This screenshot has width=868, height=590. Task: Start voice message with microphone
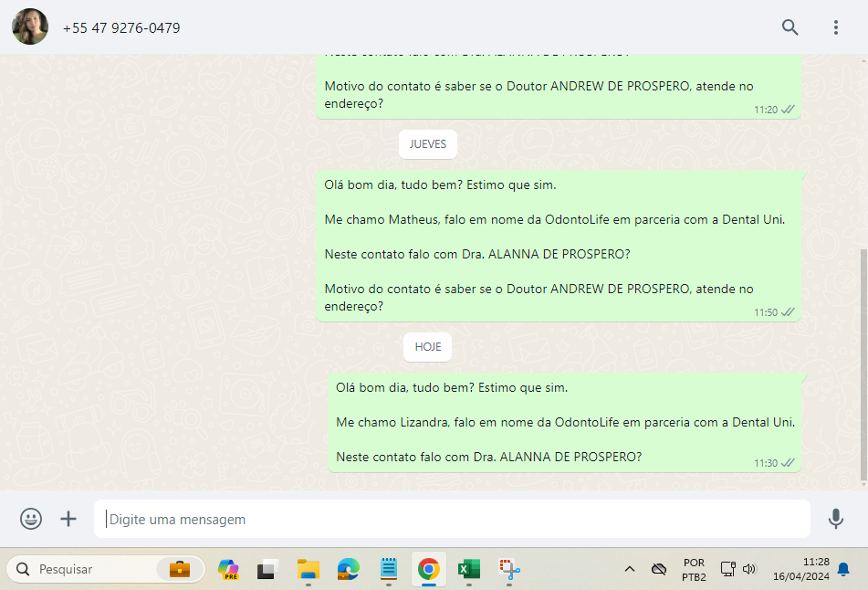coord(836,519)
